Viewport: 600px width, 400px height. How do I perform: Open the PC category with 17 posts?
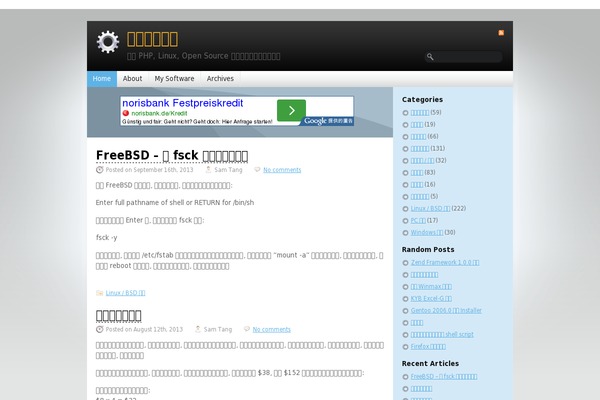click(x=418, y=220)
